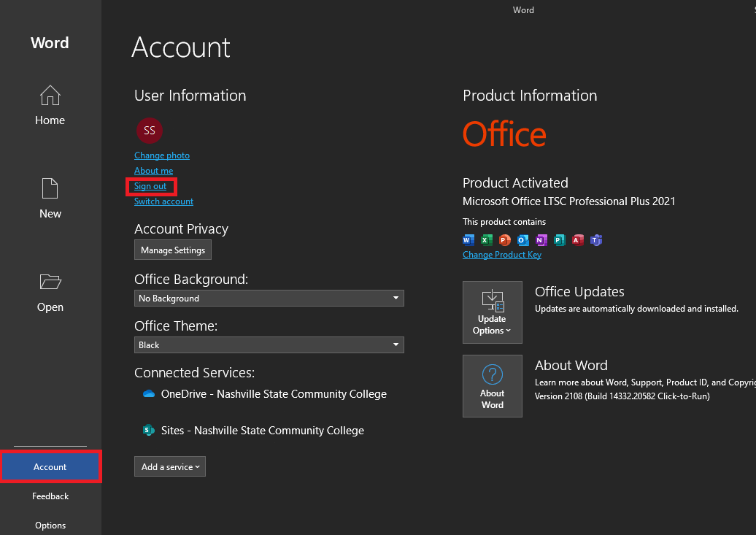
Task: Click the Product Activated heading
Action: click(515, 183)
